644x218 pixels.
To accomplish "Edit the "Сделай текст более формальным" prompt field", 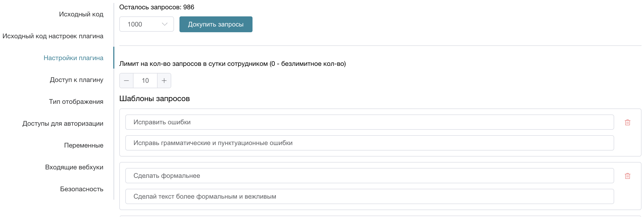I will tap(369, 196).
